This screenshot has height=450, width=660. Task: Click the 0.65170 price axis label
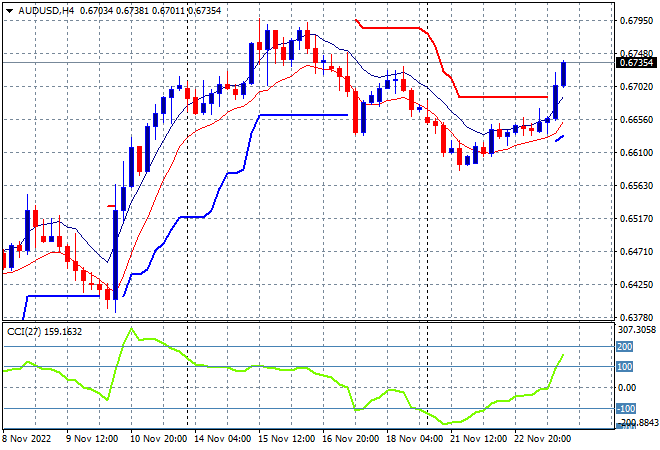pos(636,218)
